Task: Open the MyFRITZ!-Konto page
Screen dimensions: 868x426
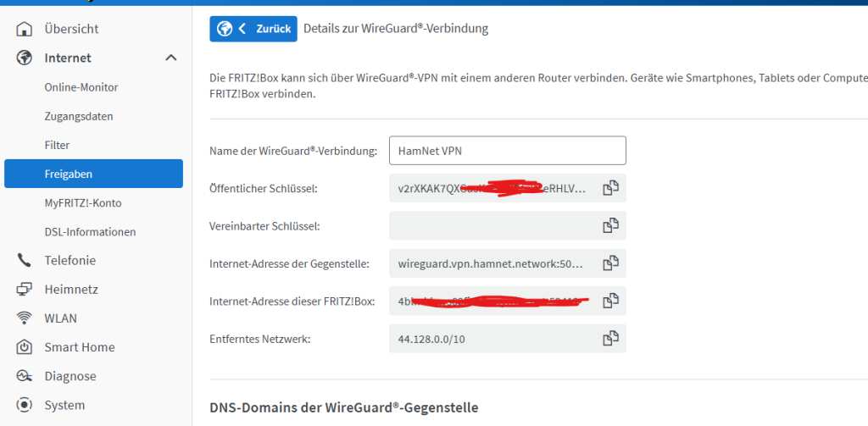Action: [83, 202]
